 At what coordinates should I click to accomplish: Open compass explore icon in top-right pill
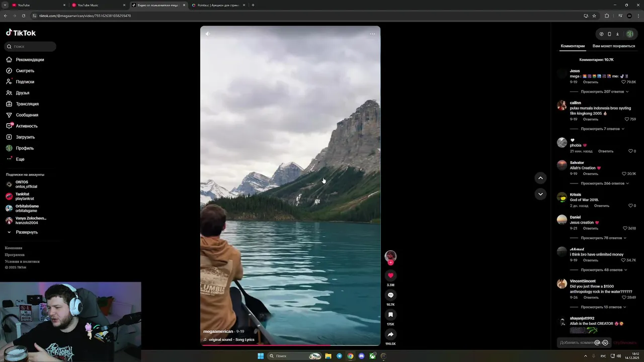click(601, 34)
